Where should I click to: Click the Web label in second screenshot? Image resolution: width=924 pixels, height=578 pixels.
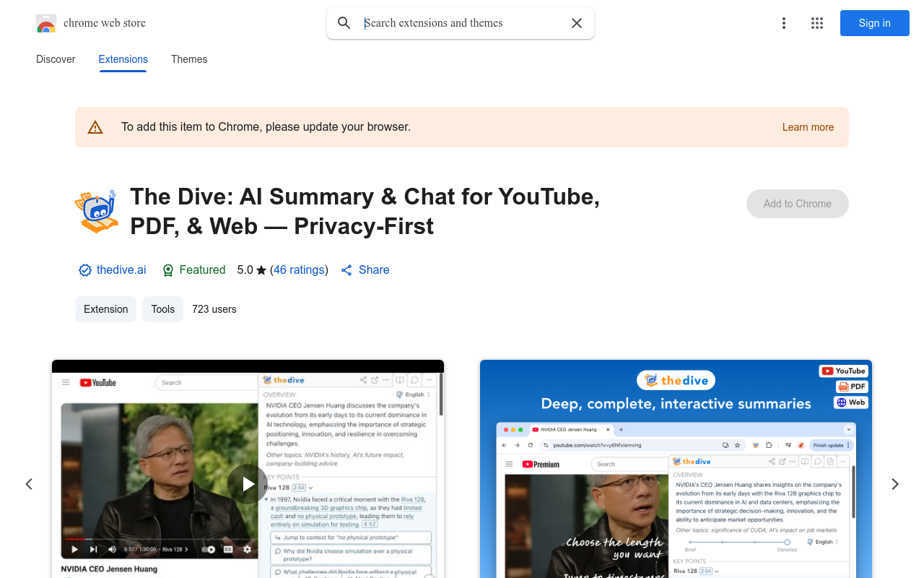(x=851, y=402)
